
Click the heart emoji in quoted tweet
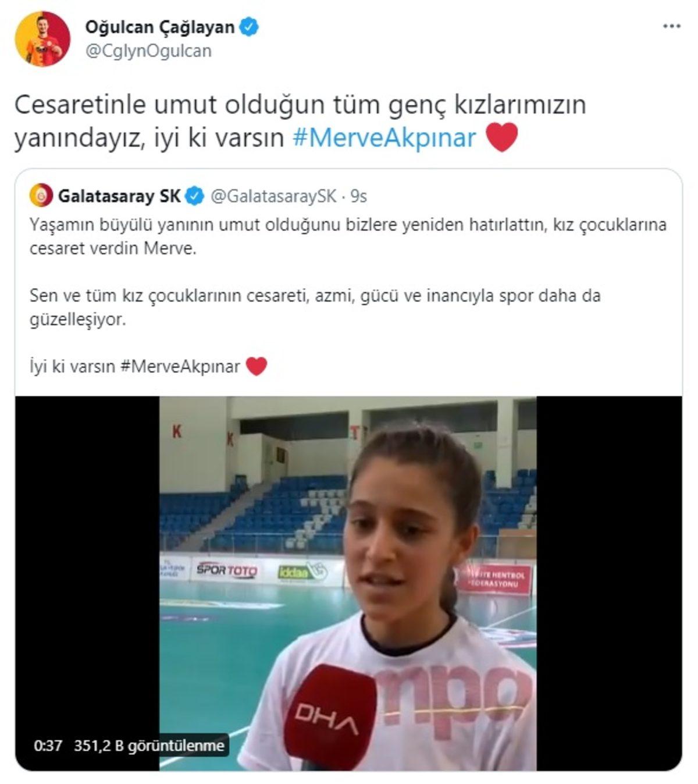point(257,366)
